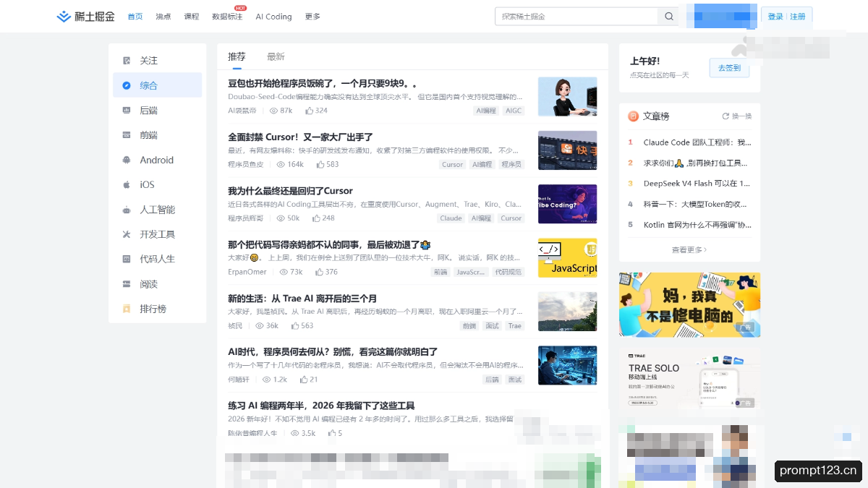Open the 后端 category in the sidebar
This screenshot has width=868, height=488.
point(157,110)
